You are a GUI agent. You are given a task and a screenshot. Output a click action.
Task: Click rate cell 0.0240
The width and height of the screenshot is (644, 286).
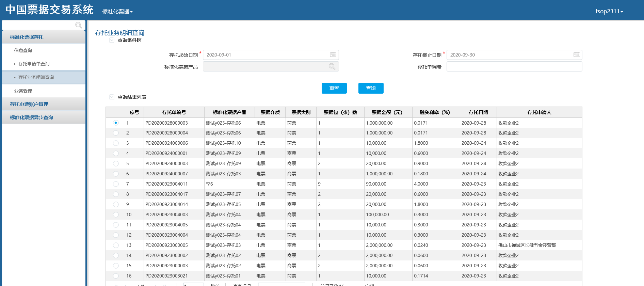[x=421, y=245]
